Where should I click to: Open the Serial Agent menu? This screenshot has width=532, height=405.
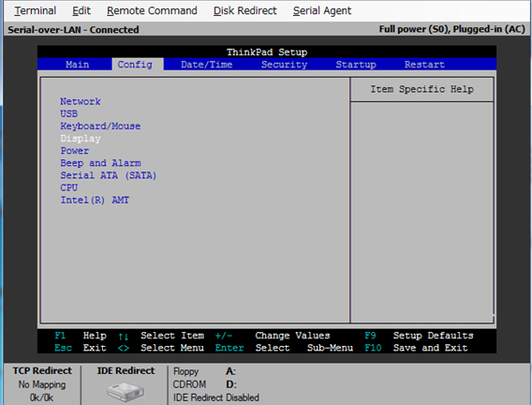tap(322, 11)
